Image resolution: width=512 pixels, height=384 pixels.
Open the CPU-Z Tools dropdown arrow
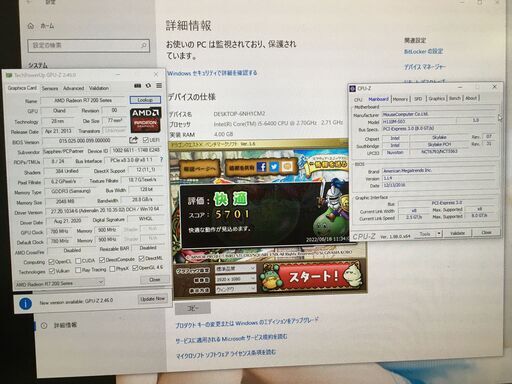439,233
